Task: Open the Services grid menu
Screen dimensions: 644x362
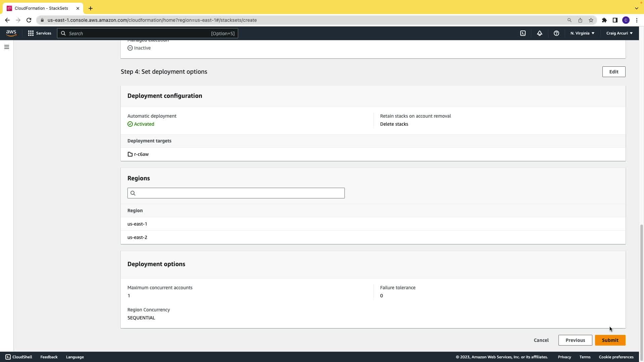Action: point(40,33)
